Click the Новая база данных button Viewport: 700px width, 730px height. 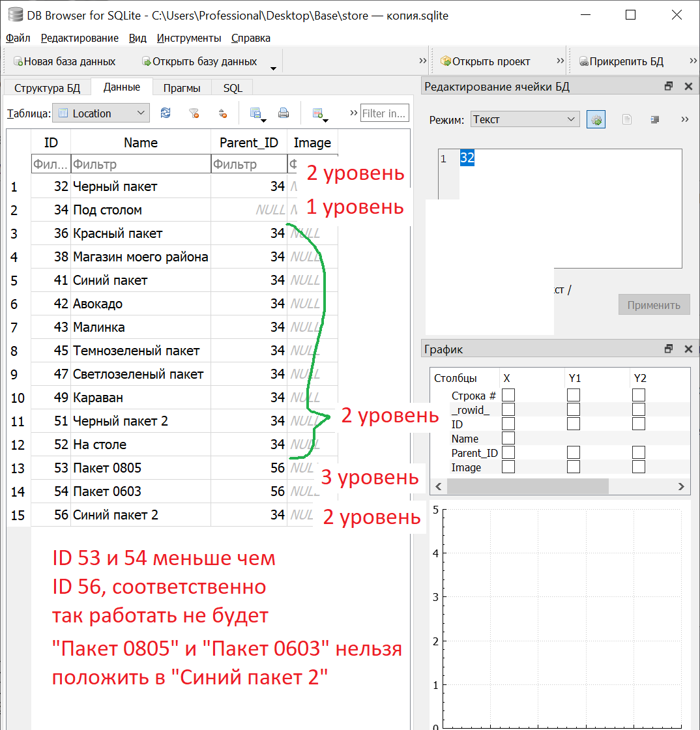[65, 62]
